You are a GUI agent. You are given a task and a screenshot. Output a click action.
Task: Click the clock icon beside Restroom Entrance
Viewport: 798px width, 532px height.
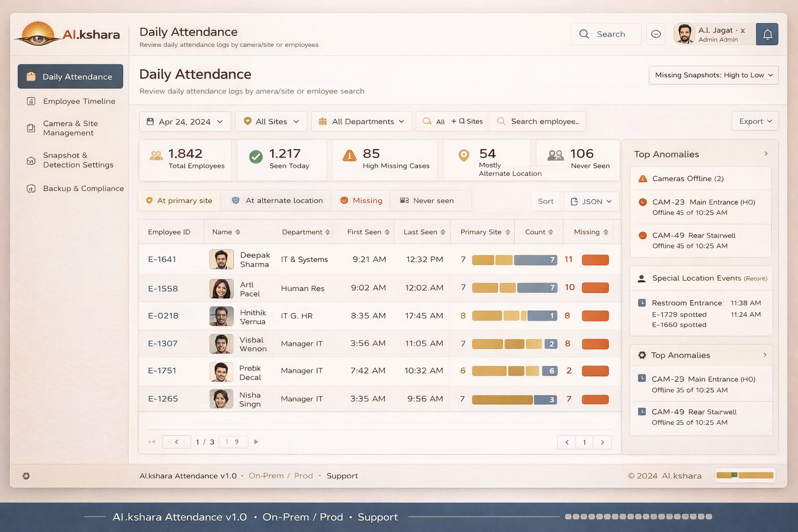coord(642,303)
